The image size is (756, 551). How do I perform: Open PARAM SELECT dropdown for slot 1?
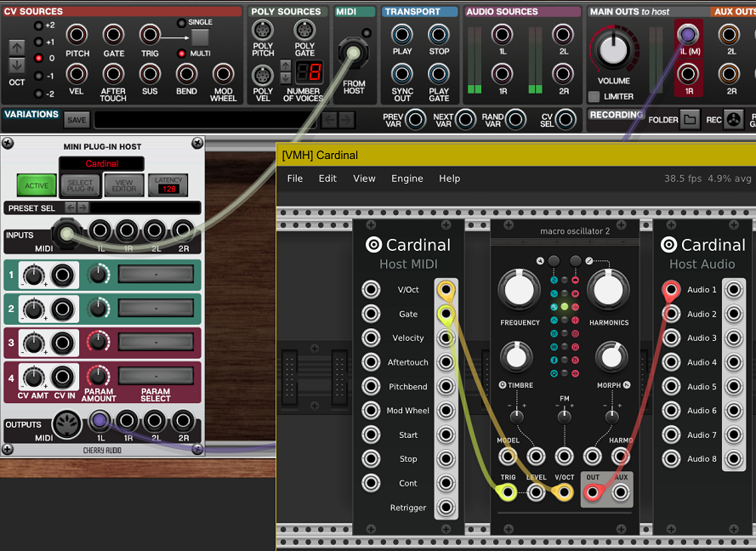click(x=156, y=275)
